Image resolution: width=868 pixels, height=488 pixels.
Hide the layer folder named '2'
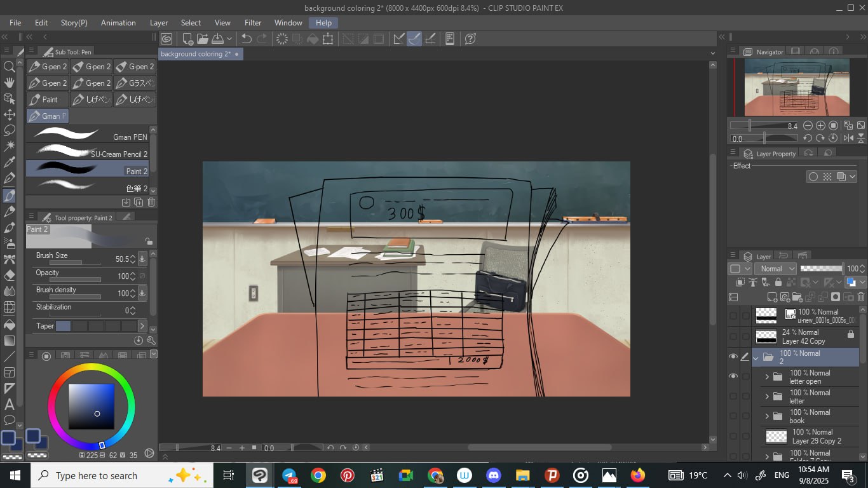[x=733, y=357]
